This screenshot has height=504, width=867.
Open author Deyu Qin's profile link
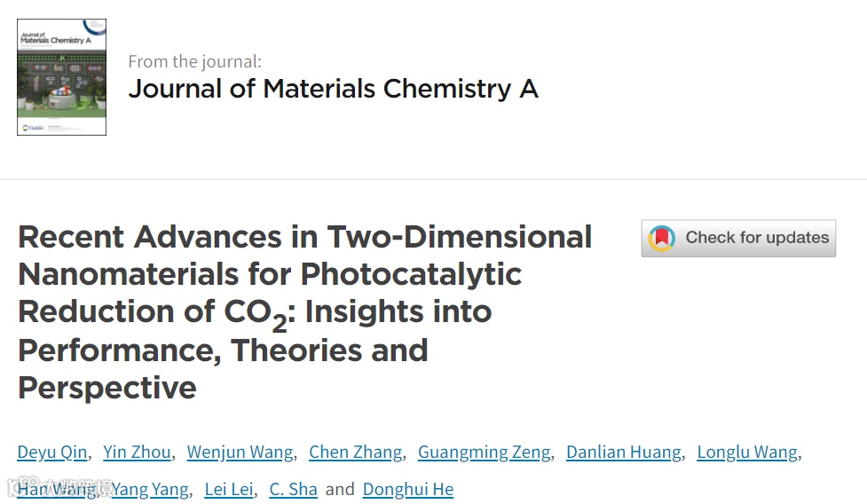[52, 453]
